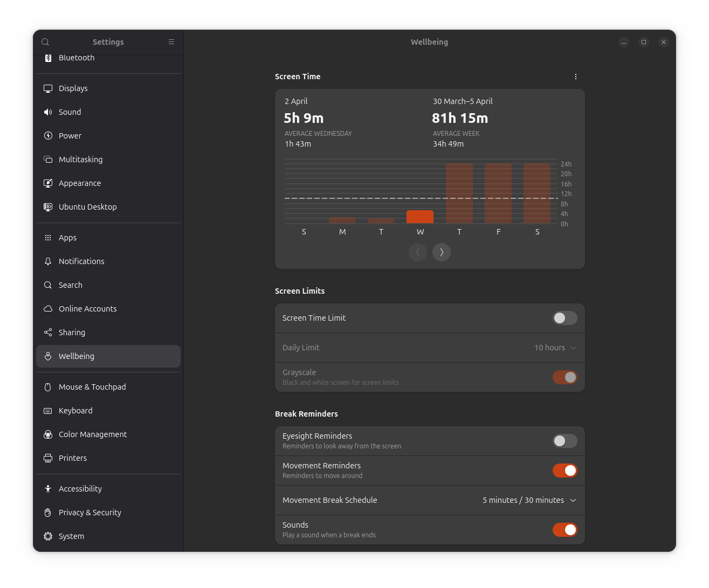Disable the Grayscale toggle
The height and width of the screenshot is (588, 709).
[565, 377]
